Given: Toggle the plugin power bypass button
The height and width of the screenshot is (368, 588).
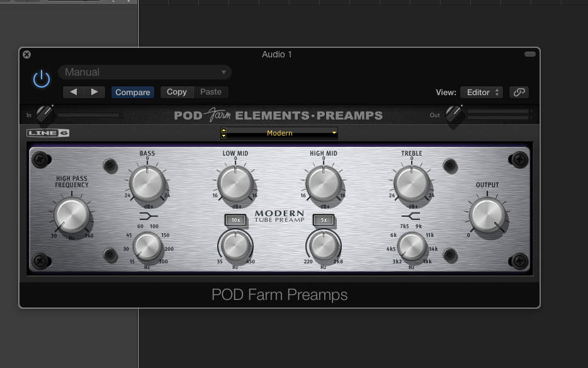Looking at the screenshot, I should click(42, 79).
